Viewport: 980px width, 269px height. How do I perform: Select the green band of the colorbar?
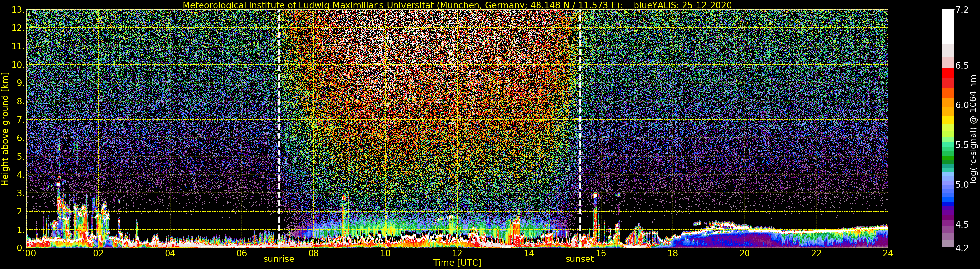point(948,158)
